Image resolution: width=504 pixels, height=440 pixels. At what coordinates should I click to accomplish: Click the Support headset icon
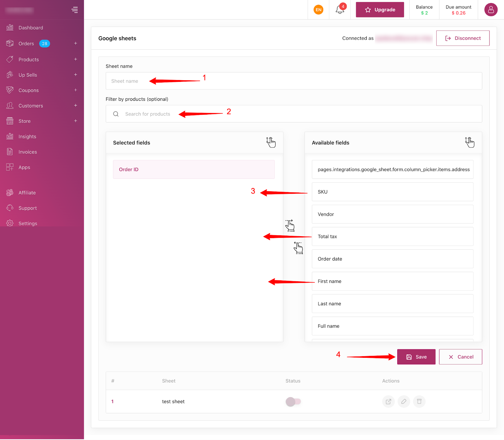10,208
